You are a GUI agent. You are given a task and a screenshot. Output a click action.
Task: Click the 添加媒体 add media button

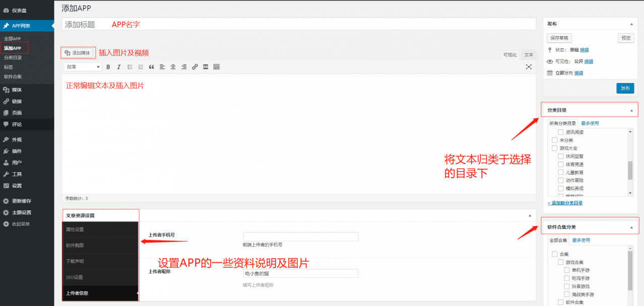[78, 53]
